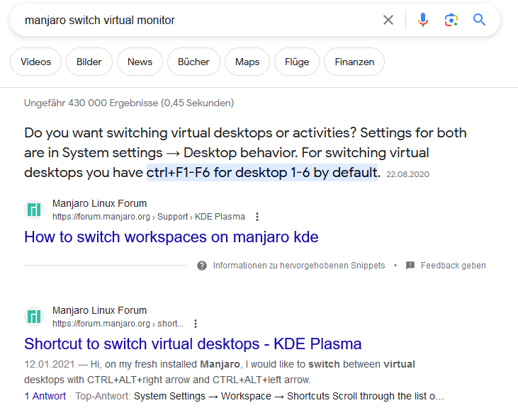Viewport: 518px width, 420px height.
Task: Click the highlighted 'ctrl+F1-F6 for desktop 1-6 by default' text
Action: pos(262,172)
